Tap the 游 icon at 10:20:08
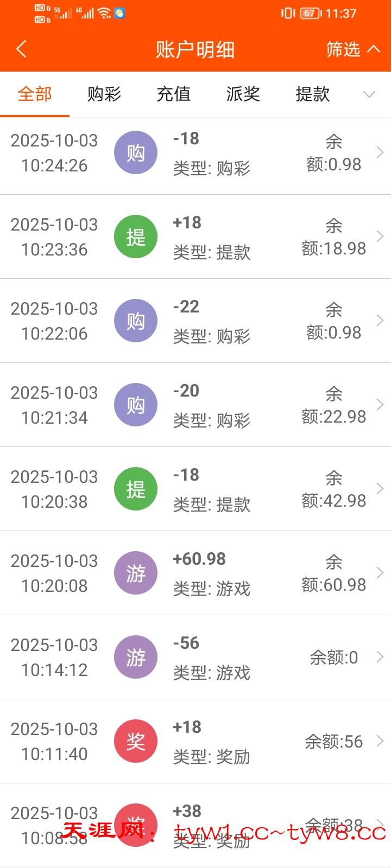Image resolution: width=391 pixels, height=868 pixels. click(x=136, y=573)
